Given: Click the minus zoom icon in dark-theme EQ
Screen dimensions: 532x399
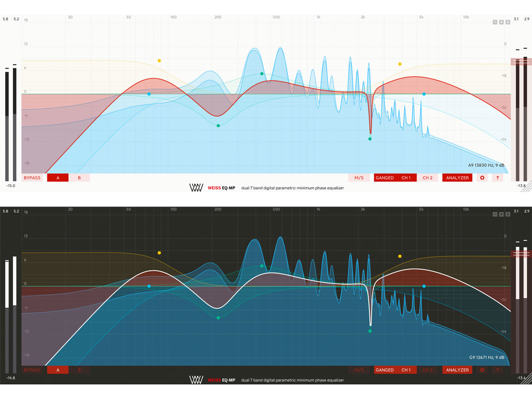Looking at the screenshot, I should 495,214.
